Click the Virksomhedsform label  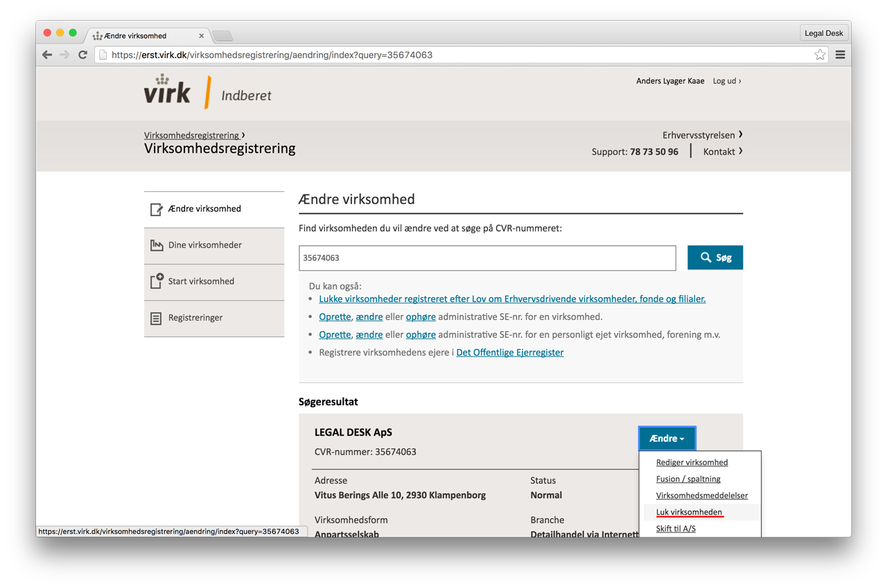click(351, 520)
